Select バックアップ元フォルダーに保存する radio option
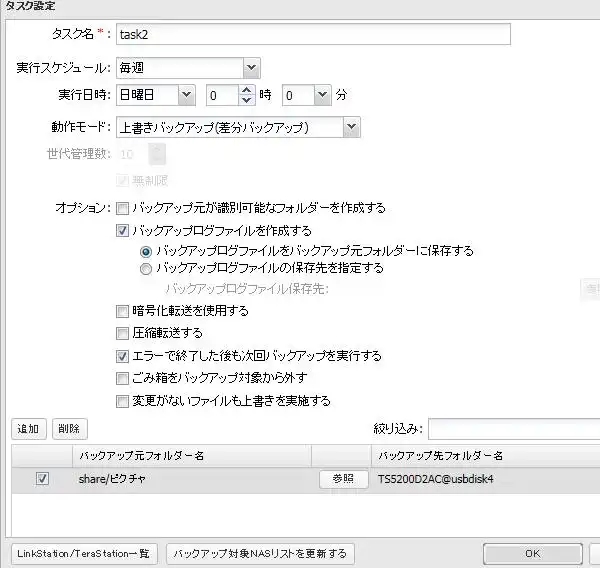 coord(146,251)
